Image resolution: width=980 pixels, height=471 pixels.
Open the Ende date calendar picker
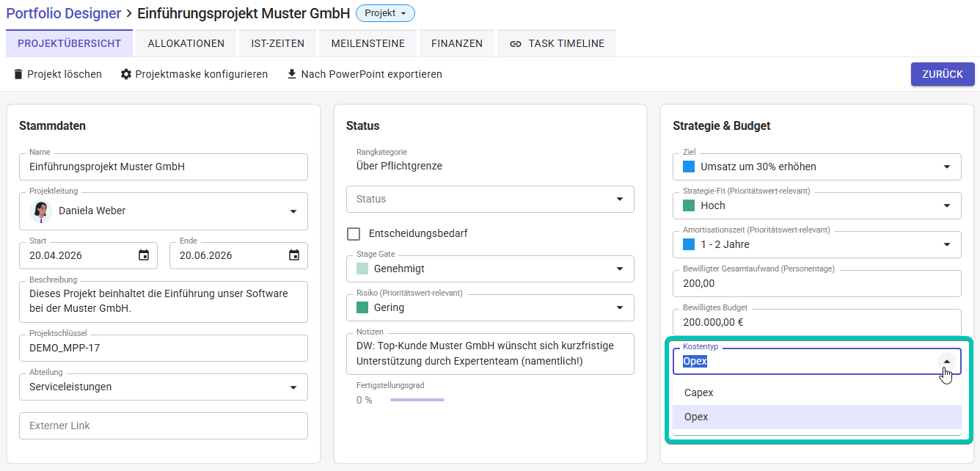pyautogui.click(x=294, y=255)
